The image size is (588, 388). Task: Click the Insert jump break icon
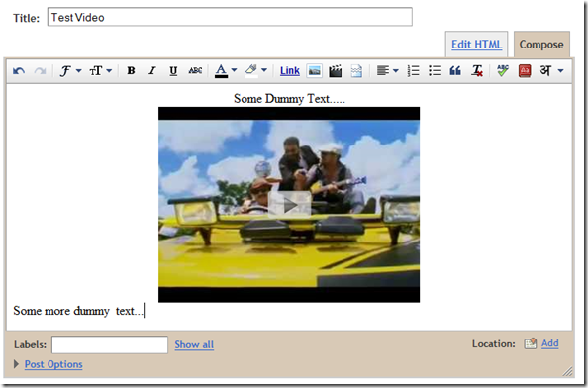click(356, 71)
